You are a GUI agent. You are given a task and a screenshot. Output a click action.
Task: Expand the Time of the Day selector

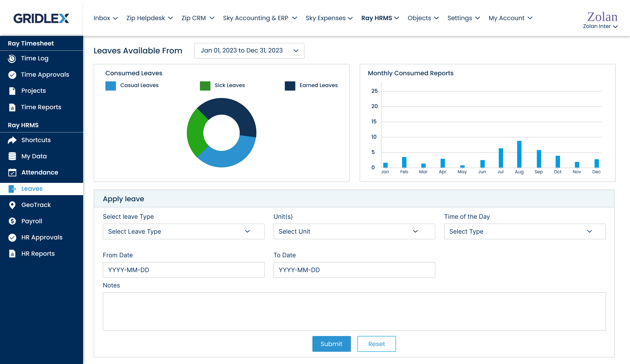524,231
